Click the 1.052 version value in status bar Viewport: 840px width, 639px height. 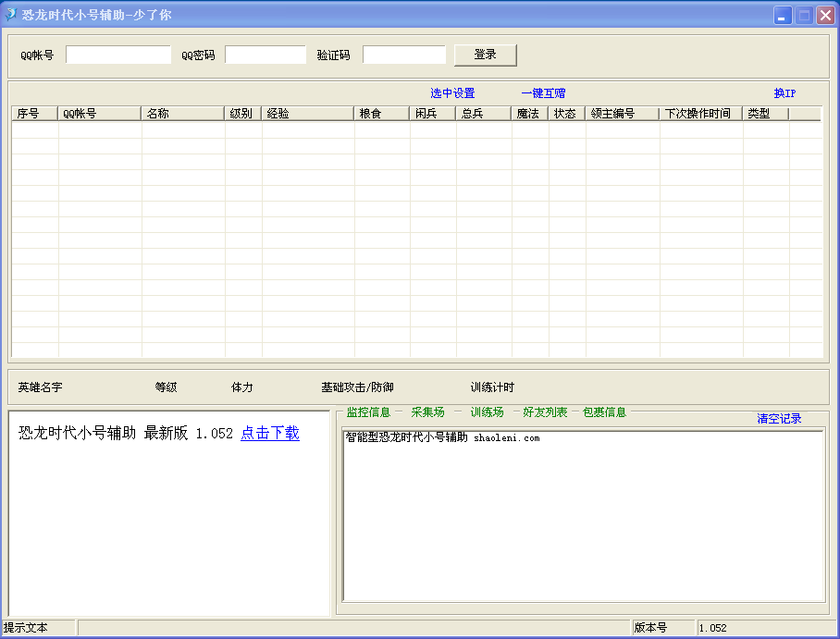[x=713, y=628]
